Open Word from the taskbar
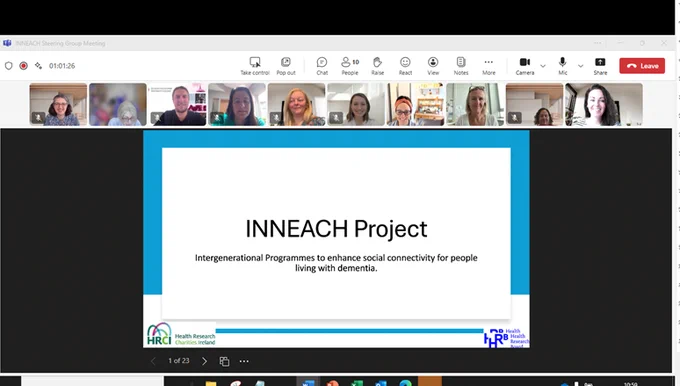 click(308, 383)
